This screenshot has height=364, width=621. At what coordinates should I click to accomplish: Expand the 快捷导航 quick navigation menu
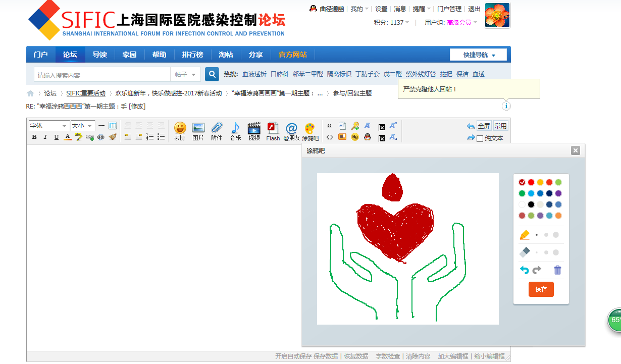coord(477,54)
